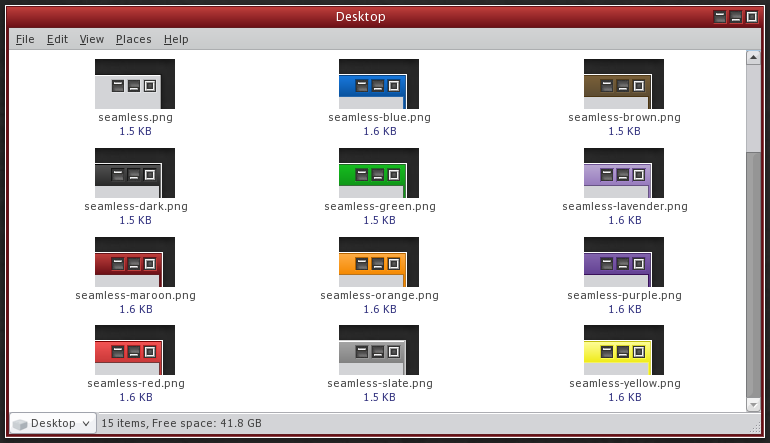Select the seamless-maroon.png thumbnail
The height and width of the screenshot is (443, 770).
click(x=135, y=262)
